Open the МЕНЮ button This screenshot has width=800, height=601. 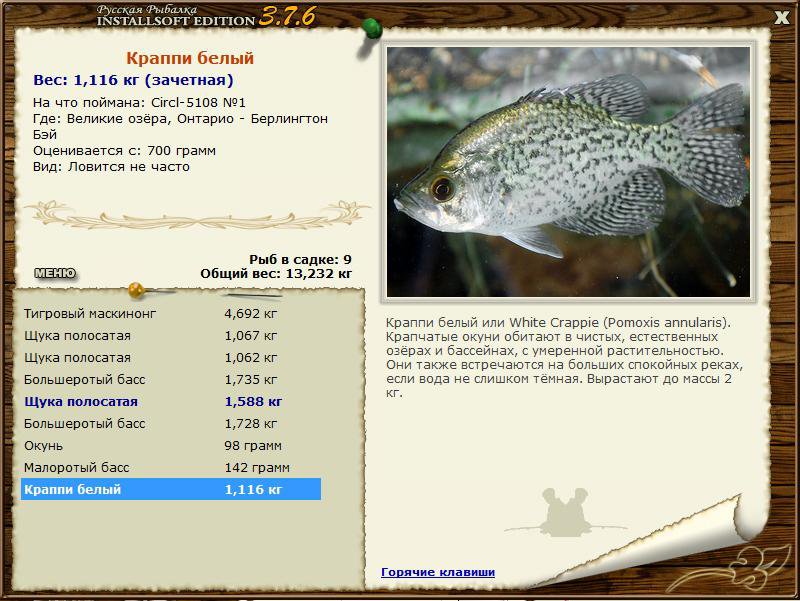pyautogui.click(x=55, y=273)
